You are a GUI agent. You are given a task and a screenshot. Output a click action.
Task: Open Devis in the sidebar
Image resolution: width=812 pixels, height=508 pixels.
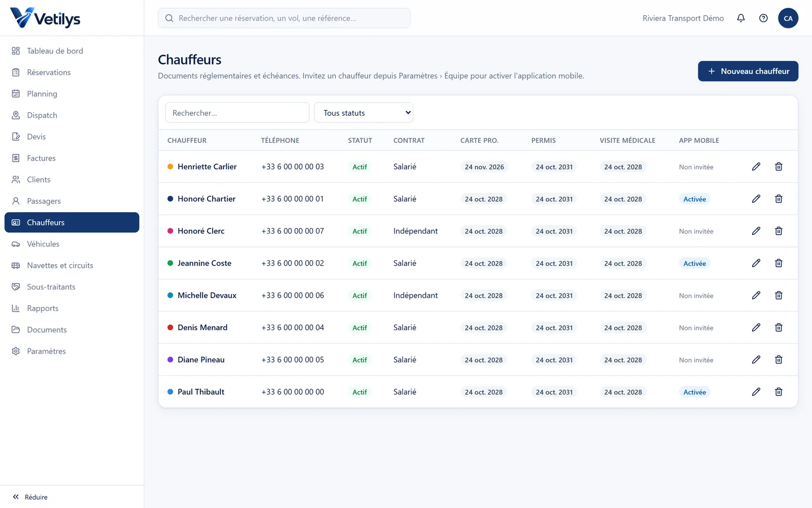coord(72,137)
